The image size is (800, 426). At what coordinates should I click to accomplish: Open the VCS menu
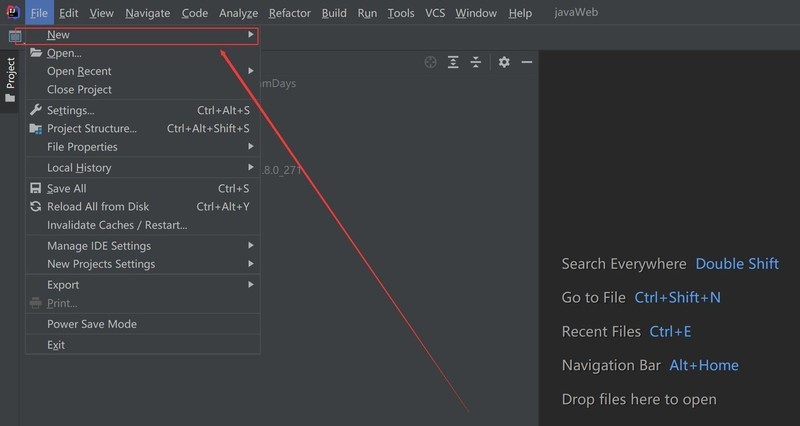click(x=435, y=13)
